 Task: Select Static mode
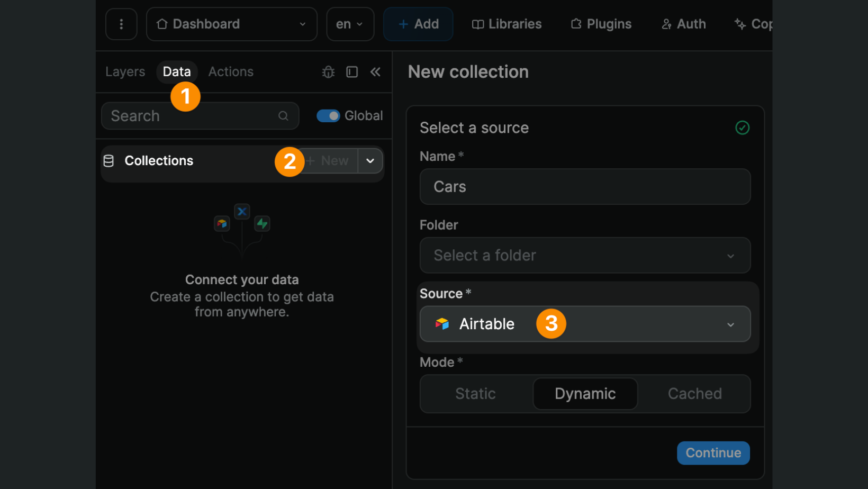point(475,393)
